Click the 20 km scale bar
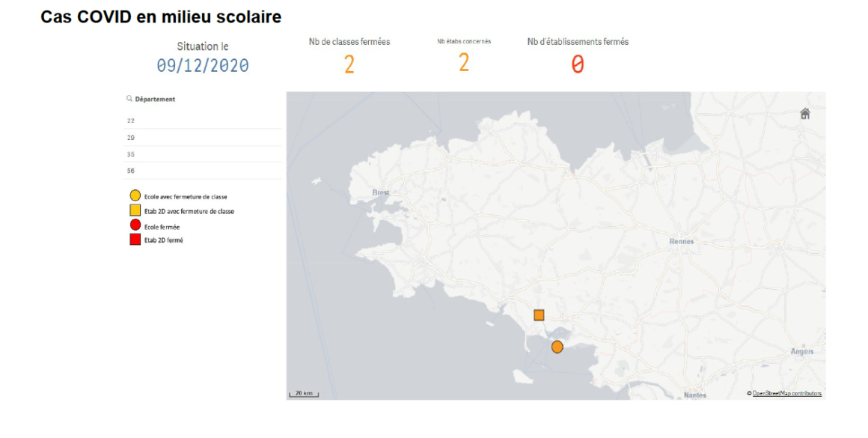Screen dimensions: 868x438 [304, 394]
